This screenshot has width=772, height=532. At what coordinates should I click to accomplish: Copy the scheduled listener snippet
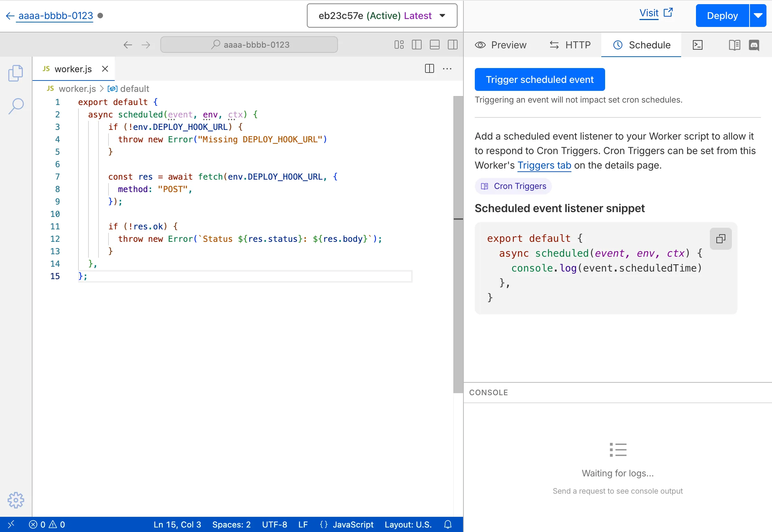721,239
